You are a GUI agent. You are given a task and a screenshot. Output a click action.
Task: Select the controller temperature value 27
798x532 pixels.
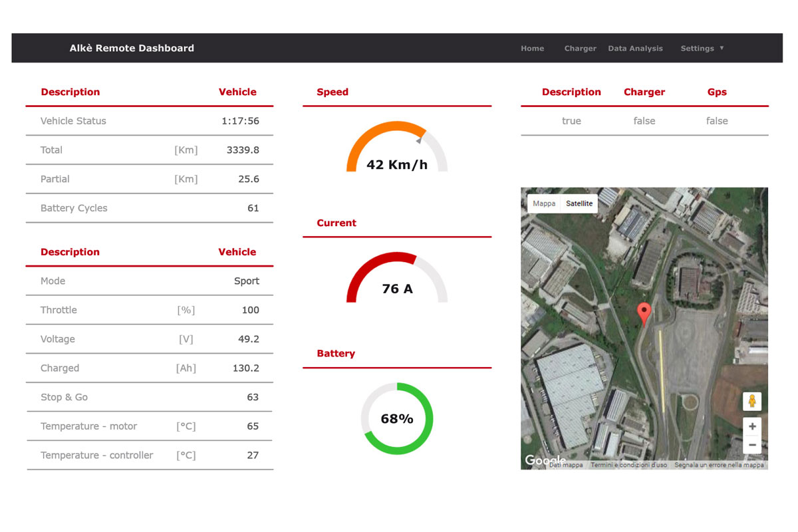(x=253, y=456)
